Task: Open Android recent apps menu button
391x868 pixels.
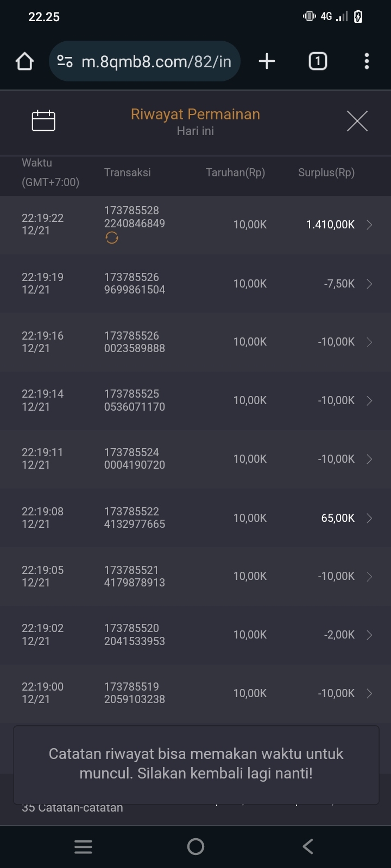Action: coord(83,846)
